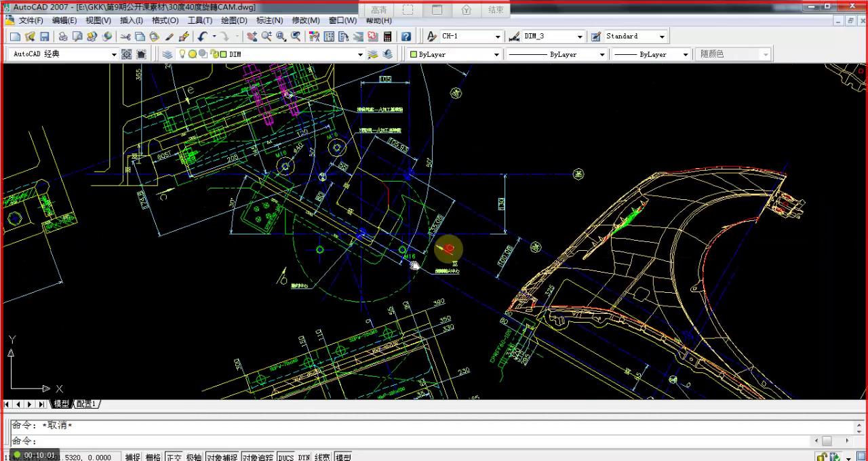
Task: Open the QuickCalc calculator icon
Action: coord(388,37)
